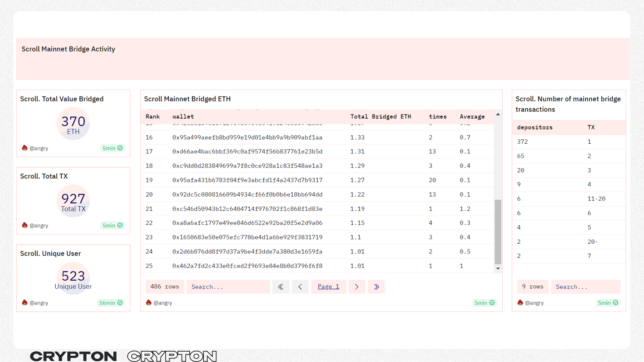The image size is (644, 362).
Task: Sort table by wallet column header
Action: point(183,117)
